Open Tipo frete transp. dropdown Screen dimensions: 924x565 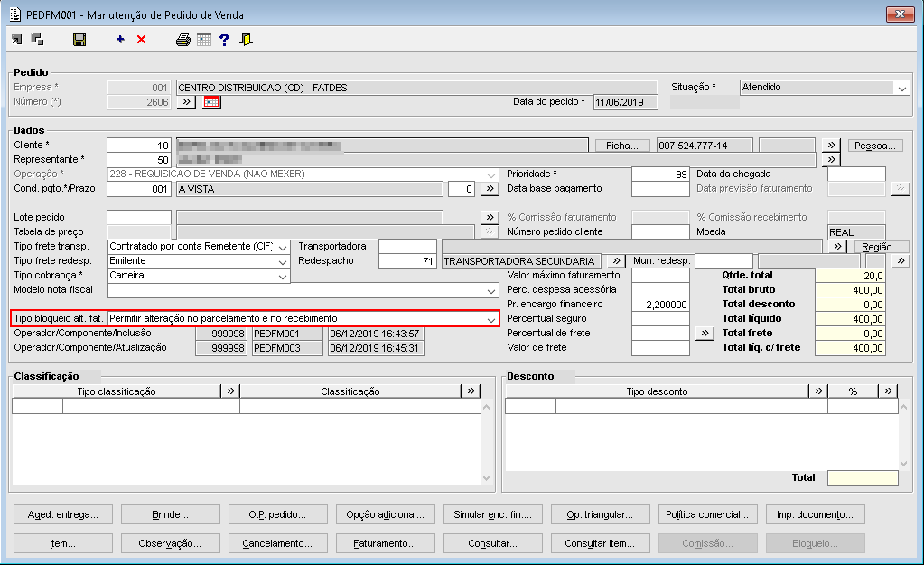pos(283,247)
